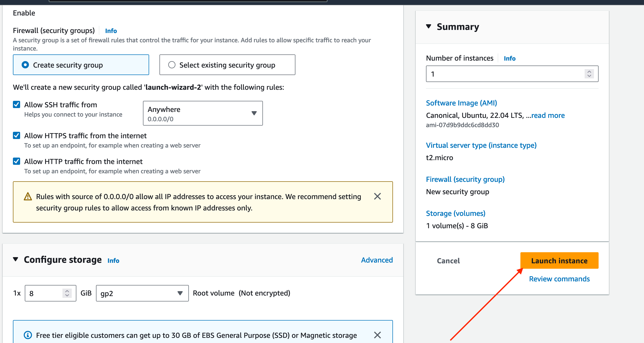Viewport: 644px width, 343px height.
Task: Open the Anywhere 0.0.0.0/0 source dropdown
Action: point(203,113)
